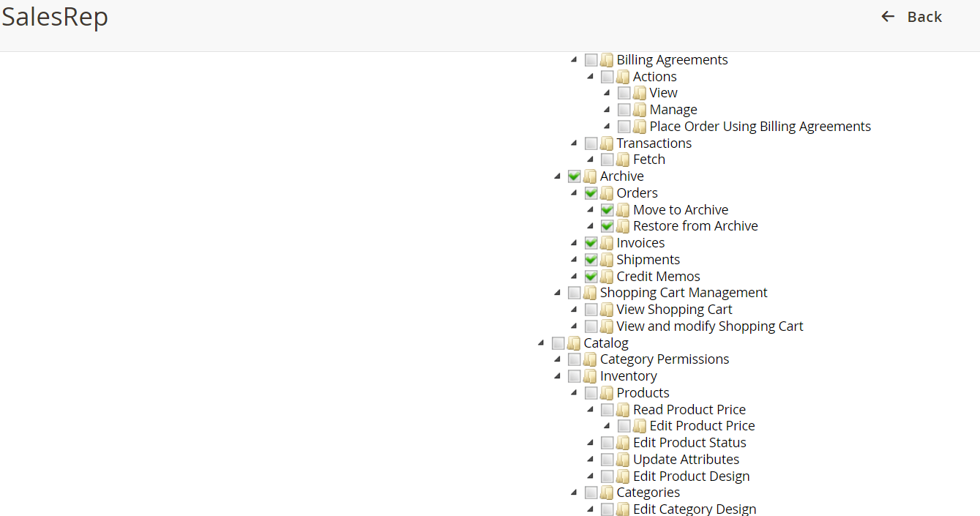Screen dimensions: 980x516
Task: Click folder icon of Move to Archive
Action: pyautogui.click(x=623, y=210)
